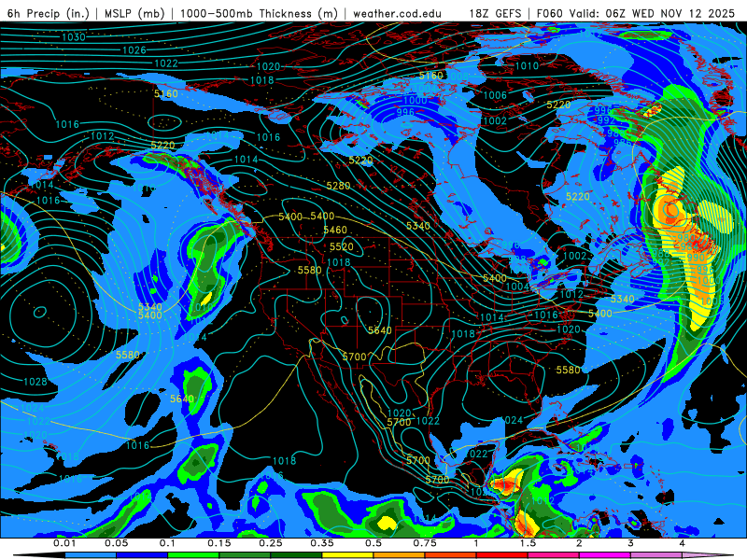Screen dimensions: 747x560
Task: Click the 'WED NOV 12 2025' valid date
Action: tap(684, 14)
